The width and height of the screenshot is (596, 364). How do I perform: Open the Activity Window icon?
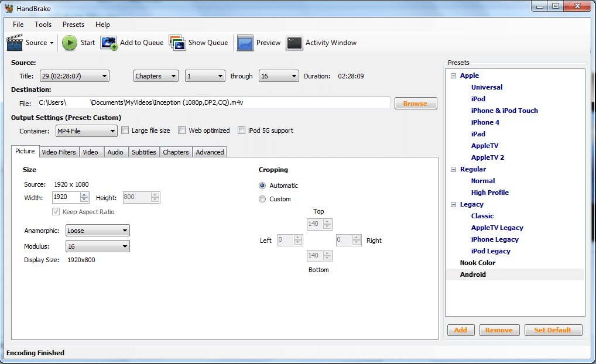coord(294,43)
